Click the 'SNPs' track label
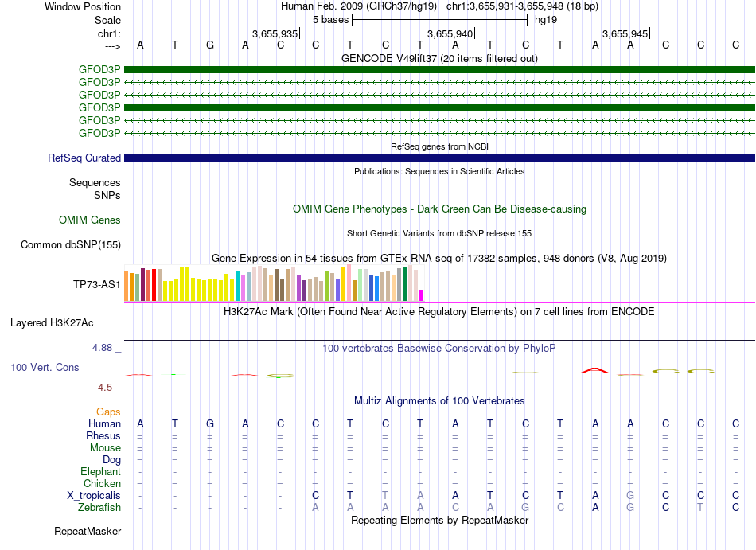This screenshot has height=550, width=756. pos(107,195)
